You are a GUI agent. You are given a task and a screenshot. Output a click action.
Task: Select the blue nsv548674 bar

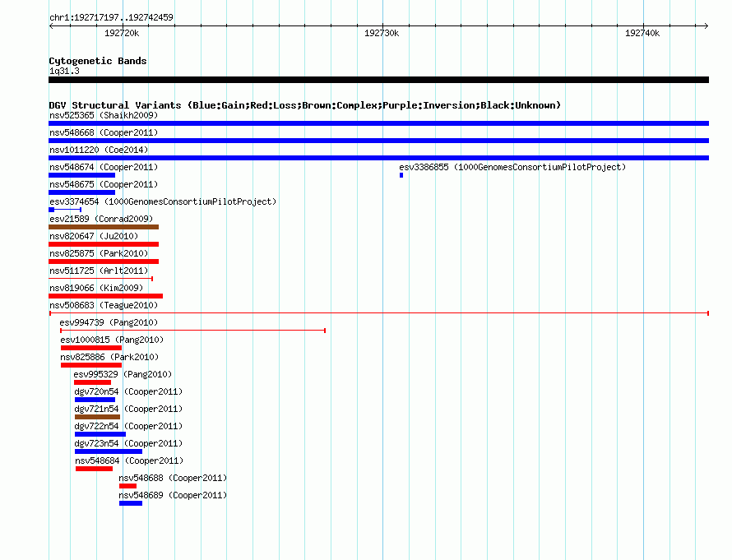(81, 175)
